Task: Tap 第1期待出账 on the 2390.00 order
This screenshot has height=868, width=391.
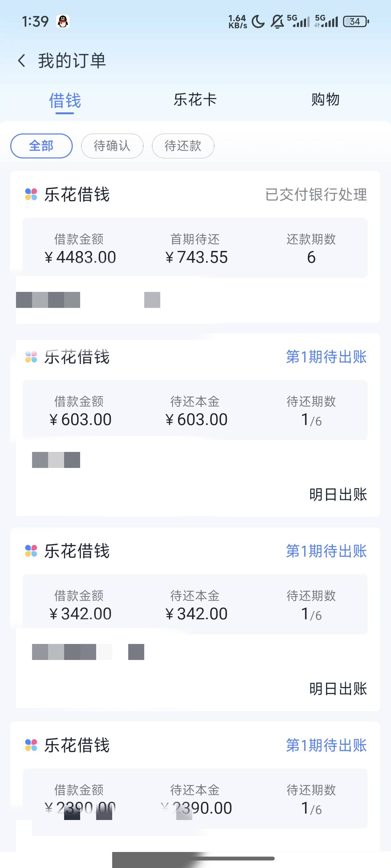Action: [x=326, y=745]
